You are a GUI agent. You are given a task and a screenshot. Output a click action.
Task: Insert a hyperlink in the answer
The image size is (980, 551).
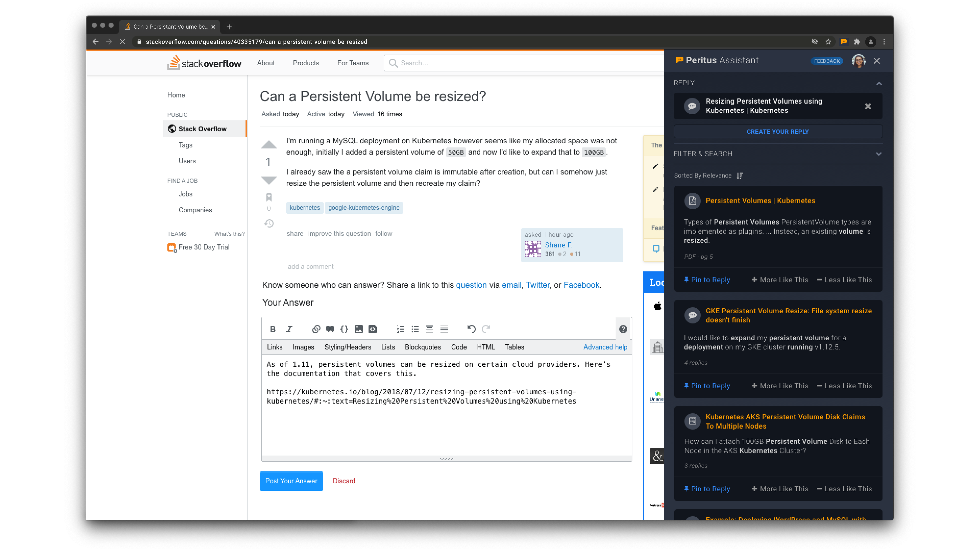tap(316, 329)
